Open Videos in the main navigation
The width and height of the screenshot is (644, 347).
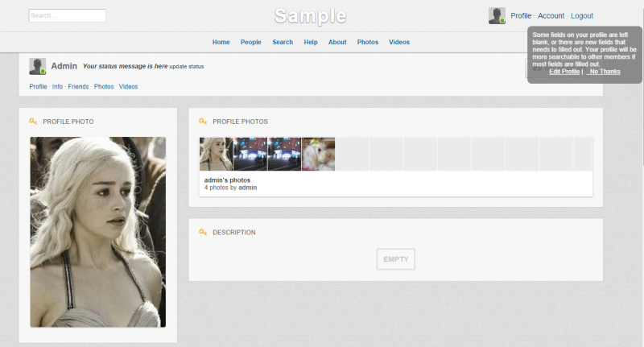point(399,42)
